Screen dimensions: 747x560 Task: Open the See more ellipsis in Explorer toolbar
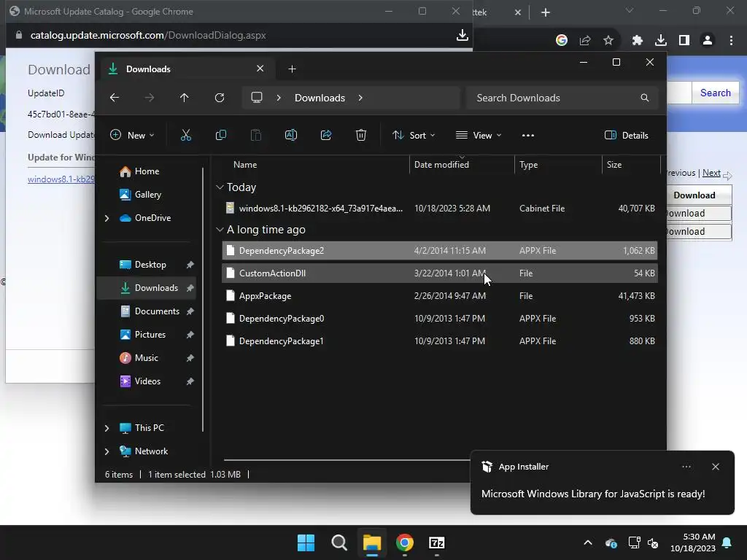[528, 135]
